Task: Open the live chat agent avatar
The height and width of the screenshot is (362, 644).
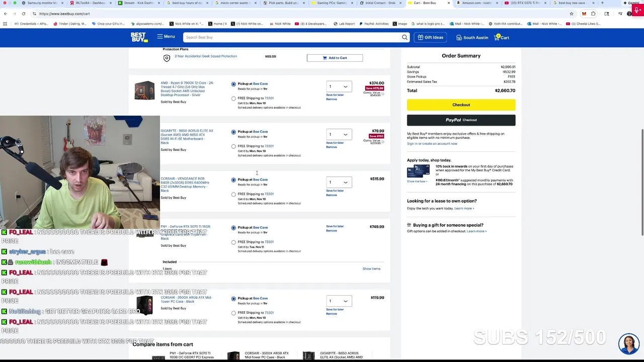Action: pyautogui.click(x=629, y=344)
